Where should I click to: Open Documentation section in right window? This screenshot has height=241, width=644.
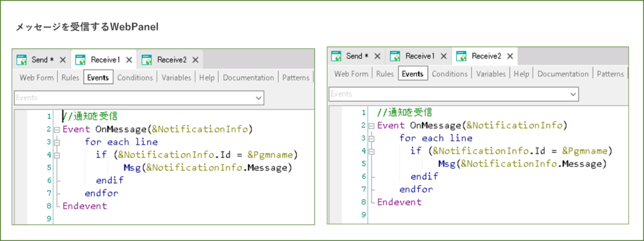(x=563, y=74)
